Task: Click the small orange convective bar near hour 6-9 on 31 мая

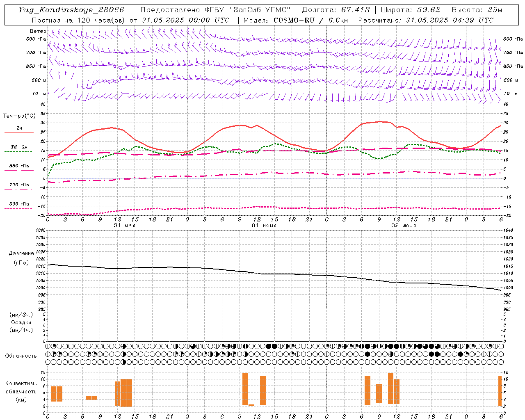Action: click(91, 398)
